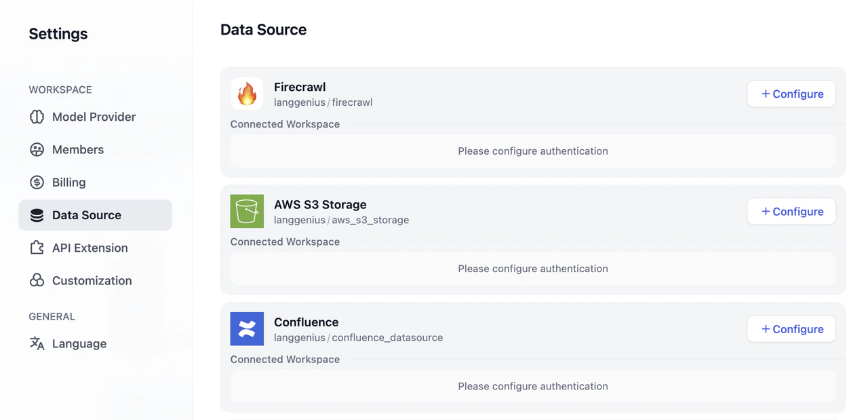The width and height of the screenshot is (868, 420).
Task: Select the Firecrawl flame icon
Action: pyautogui.click(x=247, y=94)
